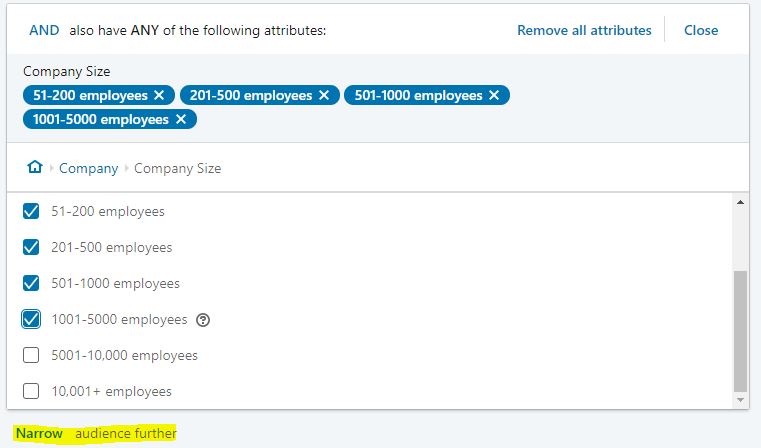Image resolution: width=761 pixels, height=448 pixels.
Task: Click Narrow audience further link
Action: click(x=96, y=433)
